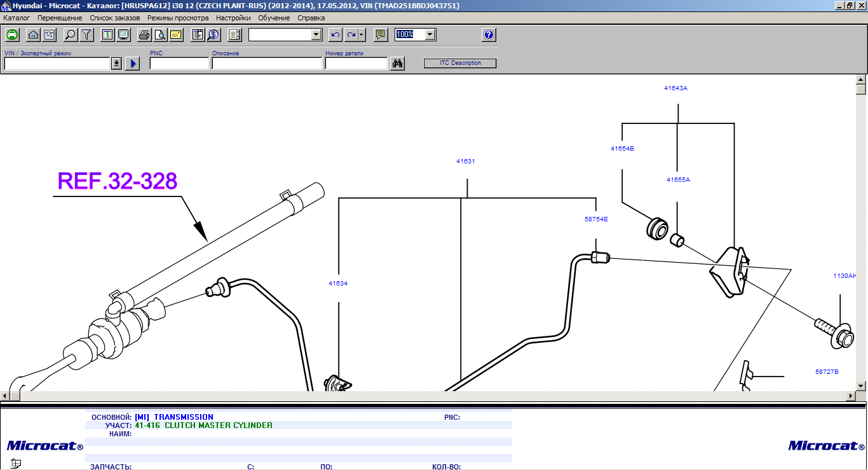This screenshot has width=868, height=470.
Task: Print using the printer icon
Action: (144, 35)
